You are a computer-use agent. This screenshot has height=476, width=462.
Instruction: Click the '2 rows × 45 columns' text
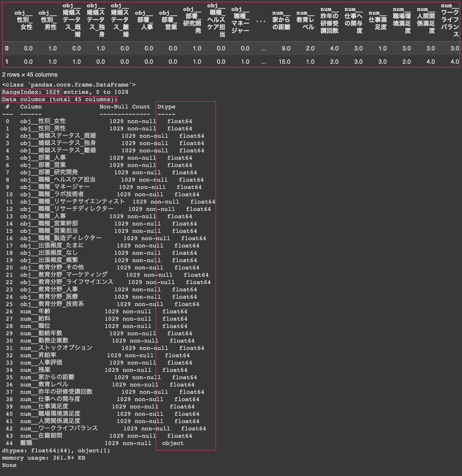(x=30, y=74)
